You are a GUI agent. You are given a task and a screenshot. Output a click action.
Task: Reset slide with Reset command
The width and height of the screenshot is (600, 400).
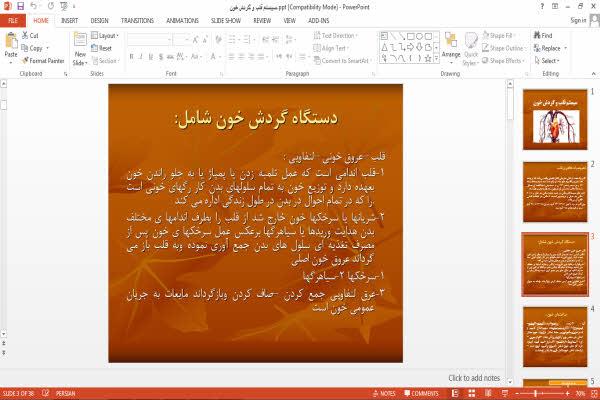[x=101, y=48]
